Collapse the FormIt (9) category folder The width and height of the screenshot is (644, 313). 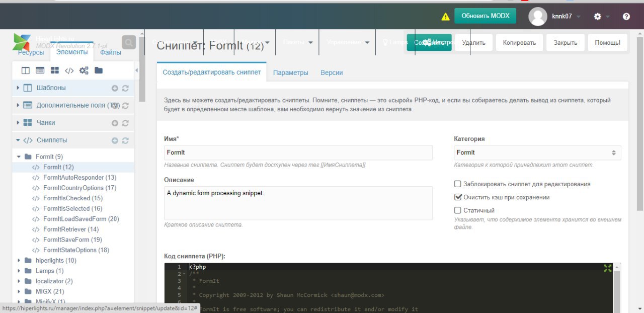pyautogui.click(x=19, y=156)
